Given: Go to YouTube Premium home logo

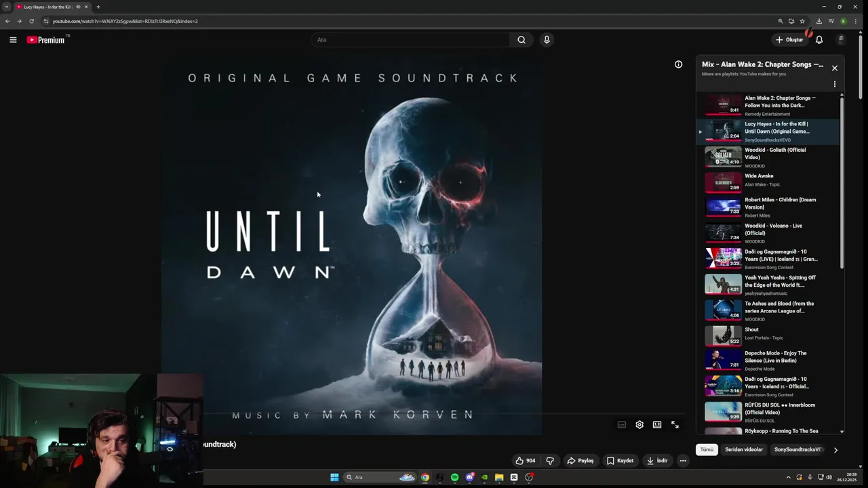Looking at the screenshot, I should coord(47,40).
